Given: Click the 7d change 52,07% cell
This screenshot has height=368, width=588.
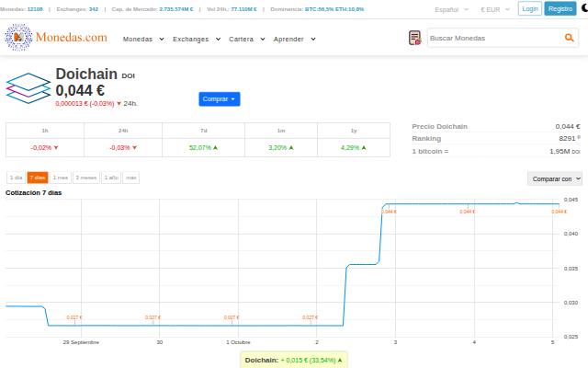Looking at the screenshot, I should (203, 147).
